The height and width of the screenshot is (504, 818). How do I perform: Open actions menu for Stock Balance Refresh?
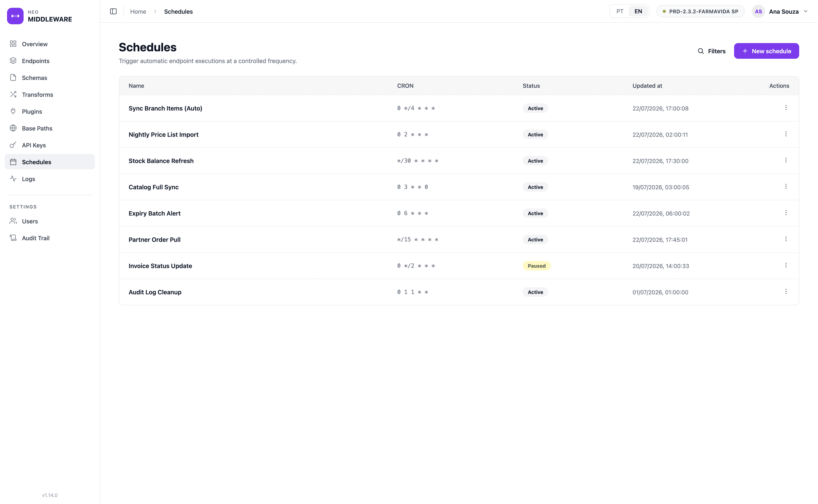[786, 160]
